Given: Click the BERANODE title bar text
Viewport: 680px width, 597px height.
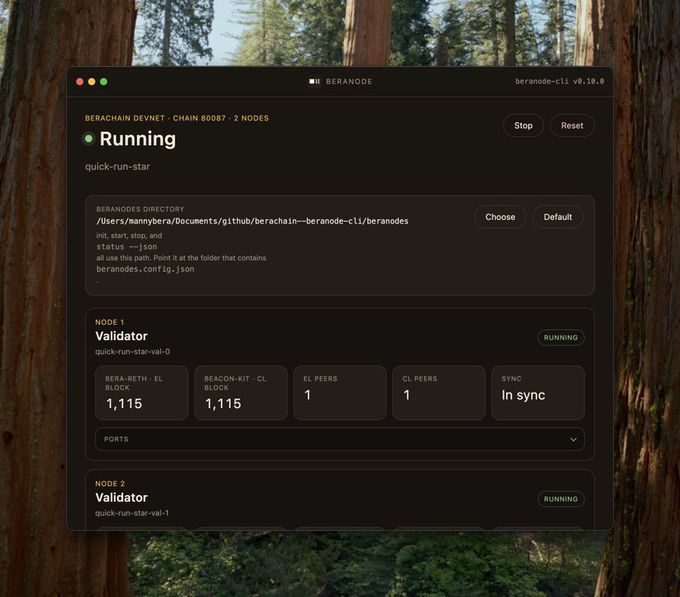Looking at the screenshot, I should click(349, 82).
